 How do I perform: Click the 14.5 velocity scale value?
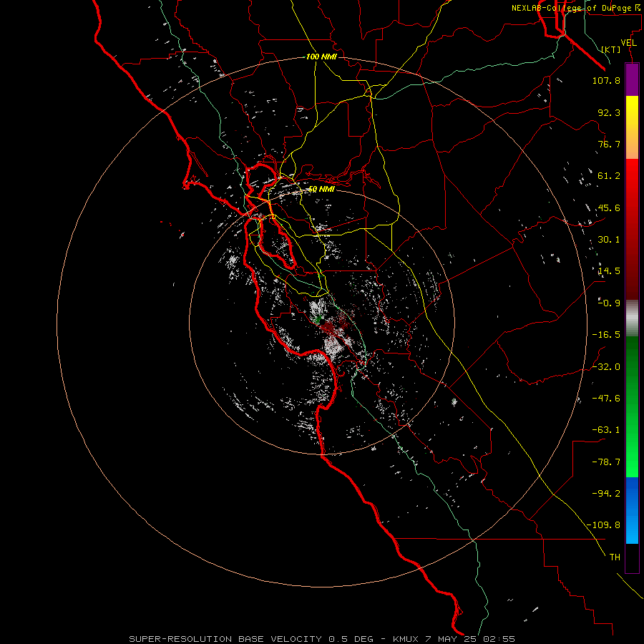[609, 271]
